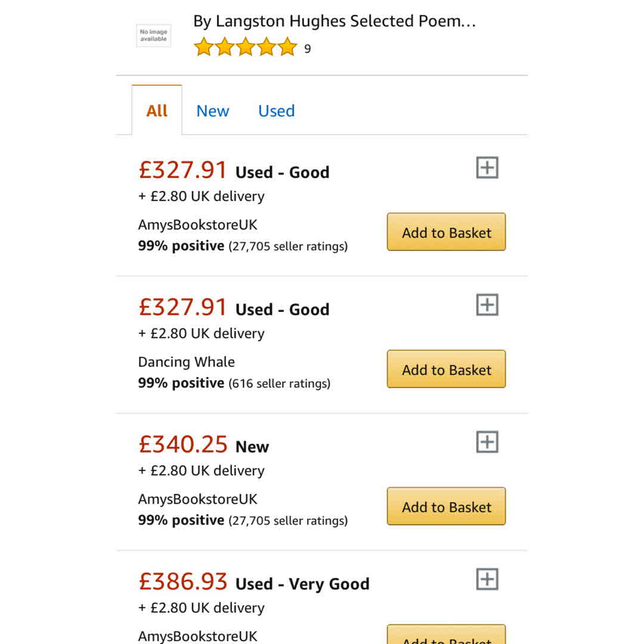Click the £340.25 New offer price
Viewport: 644px width, 644px height.
[183, 445]
